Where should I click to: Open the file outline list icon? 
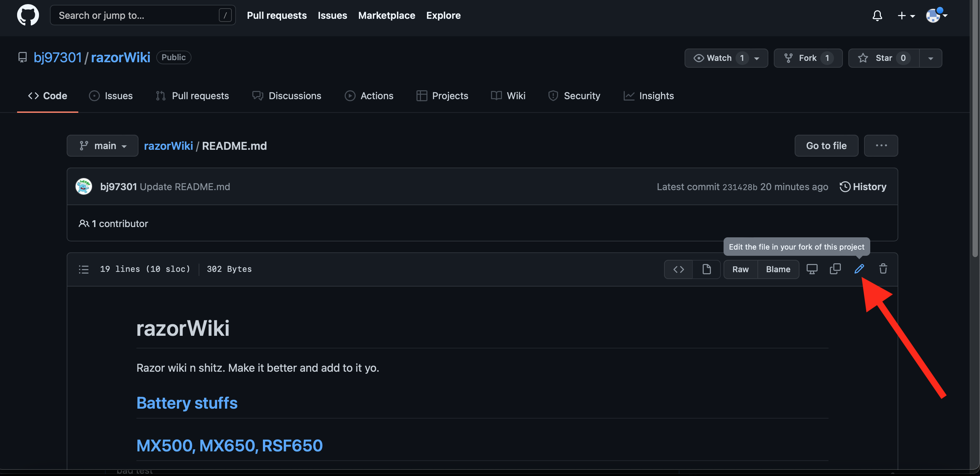[84, 269]
